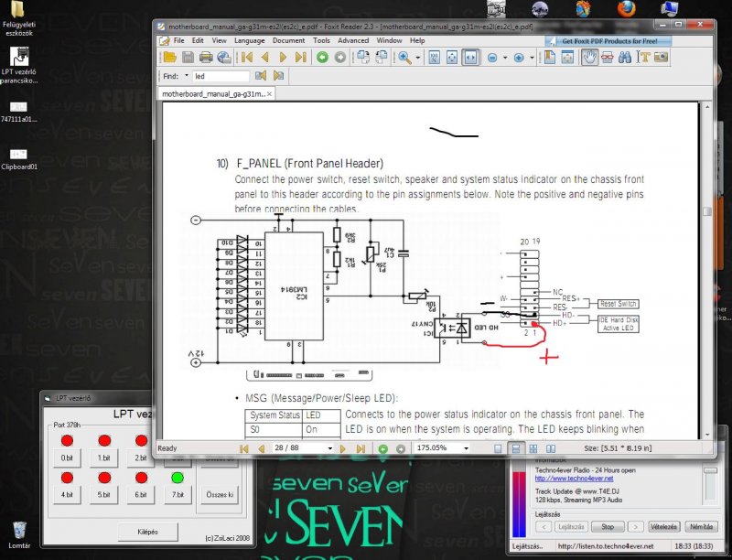This screenshot has height=560, width=732.
Task: Select the Text selection tool
Action: (x=643, y=58)
